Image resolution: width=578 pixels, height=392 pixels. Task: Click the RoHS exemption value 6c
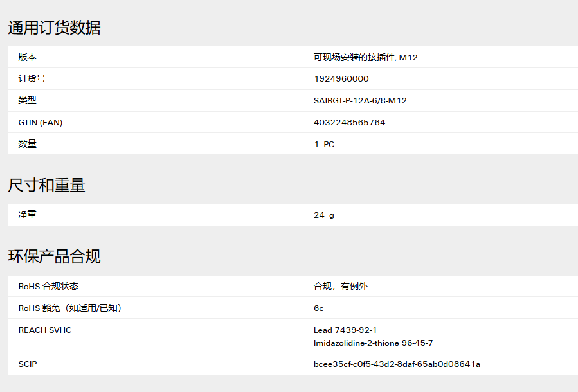pos(318,308)
